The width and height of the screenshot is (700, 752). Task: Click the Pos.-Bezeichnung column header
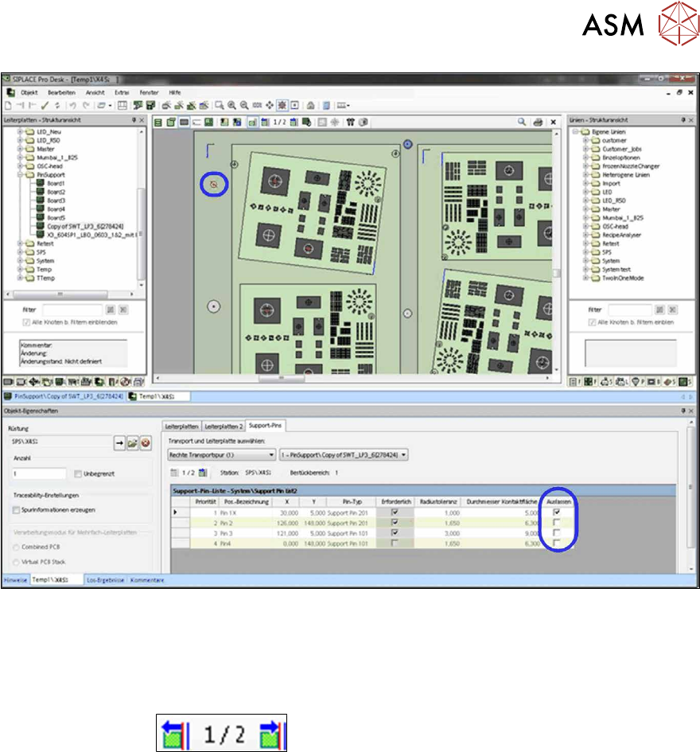(247, 501)
